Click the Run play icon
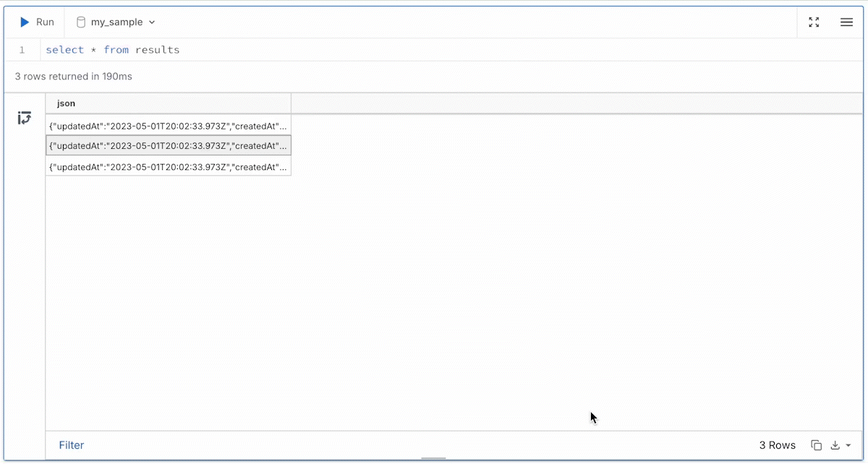This screenshot has width=868, height=464. point(25,22)
